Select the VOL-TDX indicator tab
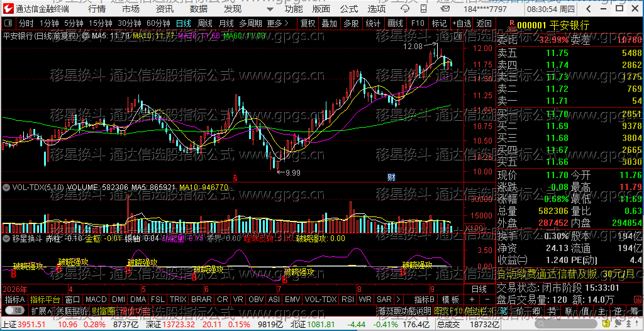This screenshot has height=331, width=644. coord(321,300)
